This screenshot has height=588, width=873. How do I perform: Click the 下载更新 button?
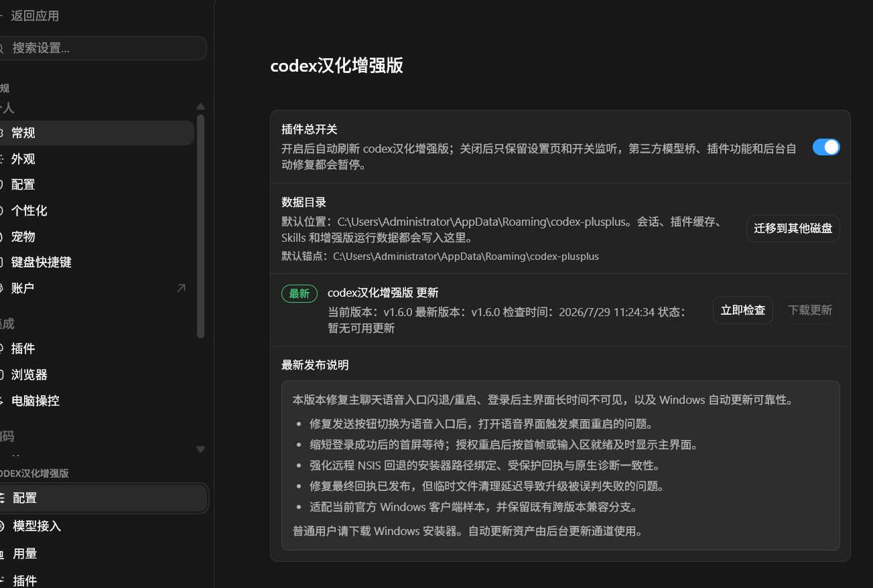(x=809, y=310)
